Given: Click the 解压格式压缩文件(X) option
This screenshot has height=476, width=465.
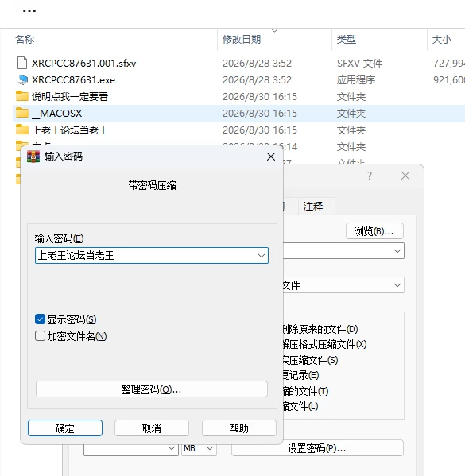Looking at the screenshot, I should point(324,344).
